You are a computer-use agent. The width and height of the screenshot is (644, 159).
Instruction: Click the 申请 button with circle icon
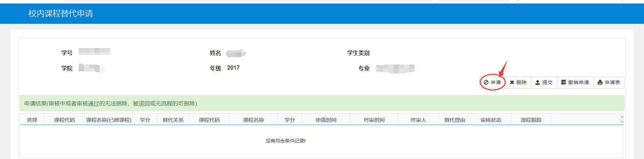[x=492, y=82]
